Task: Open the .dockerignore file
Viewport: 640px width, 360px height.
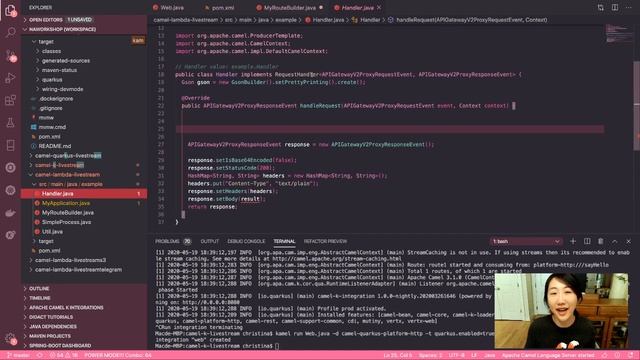Action: (56, 98)
